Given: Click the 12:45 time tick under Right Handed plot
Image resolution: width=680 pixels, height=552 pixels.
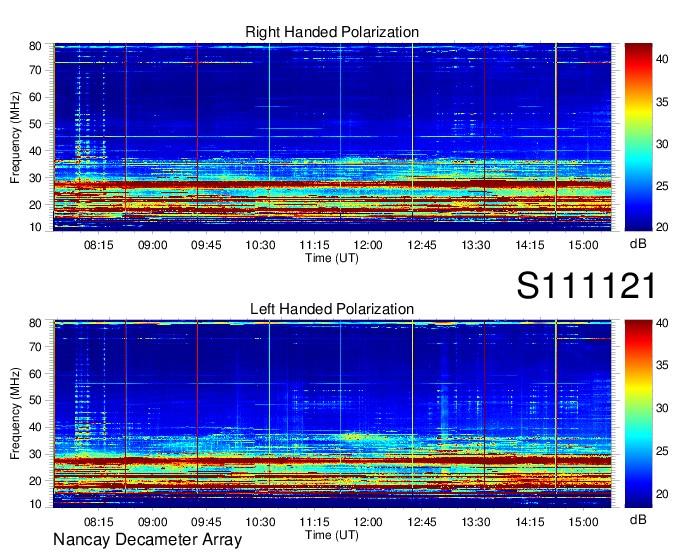Looking at the screenshot, I should [x=422, y=245].
